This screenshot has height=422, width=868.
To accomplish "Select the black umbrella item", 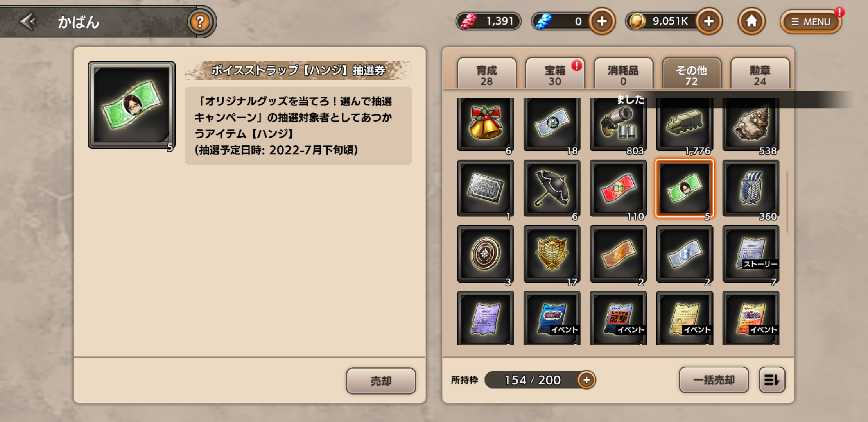I will [x=552, y=188].
